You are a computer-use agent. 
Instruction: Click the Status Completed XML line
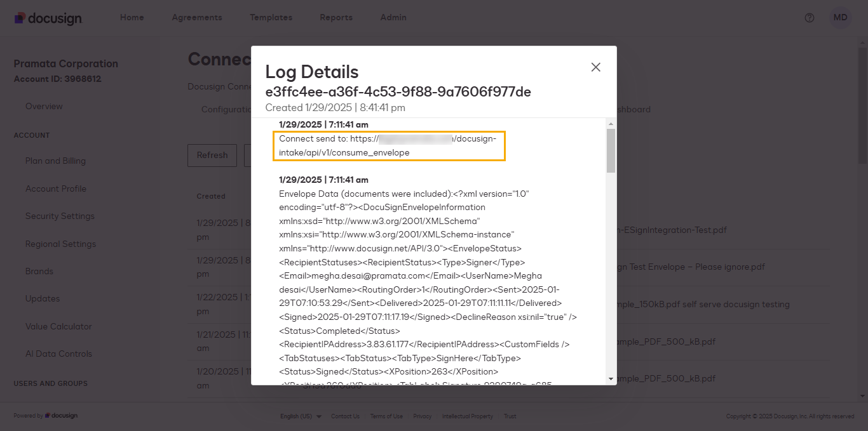point(339,331)
